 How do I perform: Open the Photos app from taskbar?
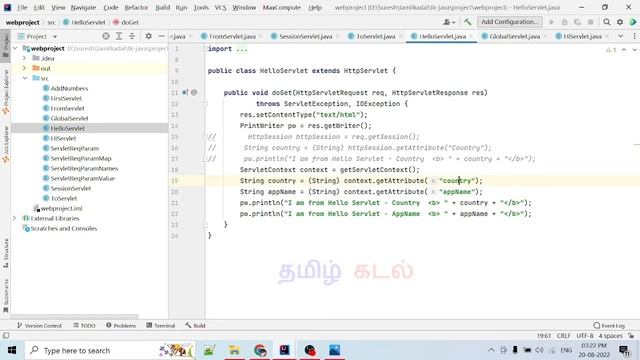(334, 350)
